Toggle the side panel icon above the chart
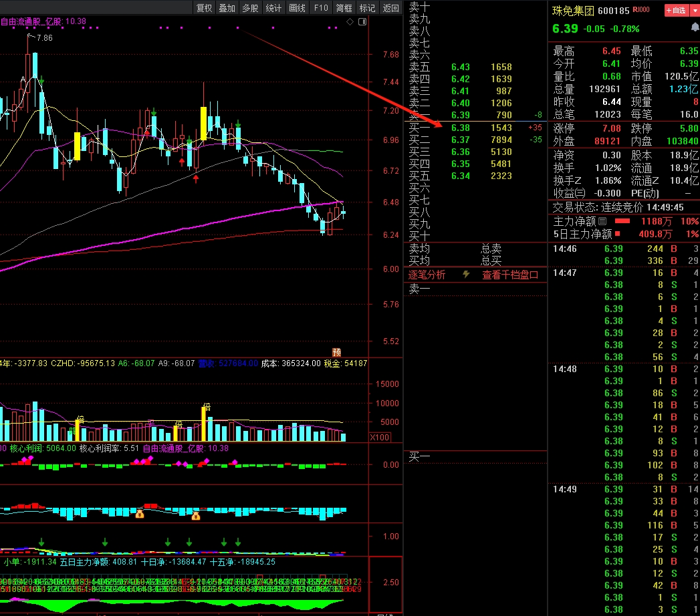This screenshot has height=616, width=700. pos(362,21)
